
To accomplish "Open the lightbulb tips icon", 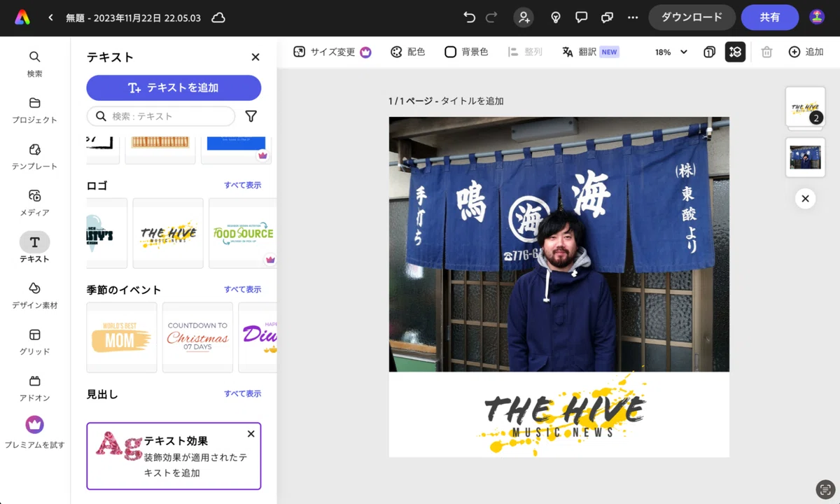I will (556, 17).
